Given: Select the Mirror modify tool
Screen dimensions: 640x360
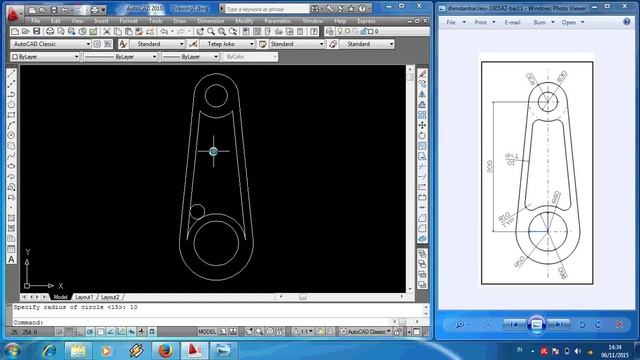Looking at the screenshot, I should 422,94.
